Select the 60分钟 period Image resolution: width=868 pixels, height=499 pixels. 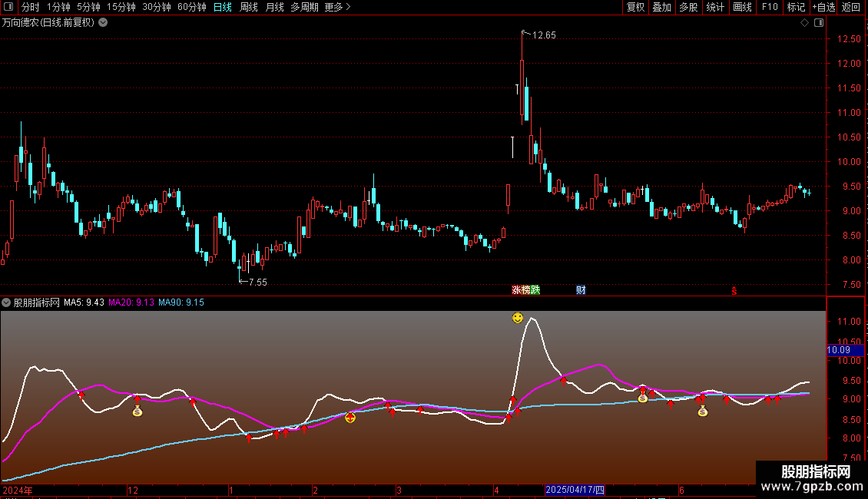tap(191, 7)
